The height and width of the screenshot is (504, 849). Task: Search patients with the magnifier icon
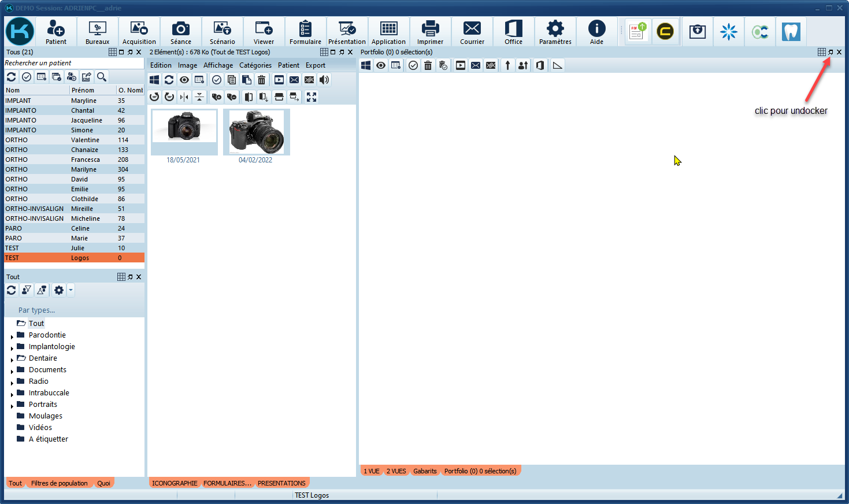point(101,76)
